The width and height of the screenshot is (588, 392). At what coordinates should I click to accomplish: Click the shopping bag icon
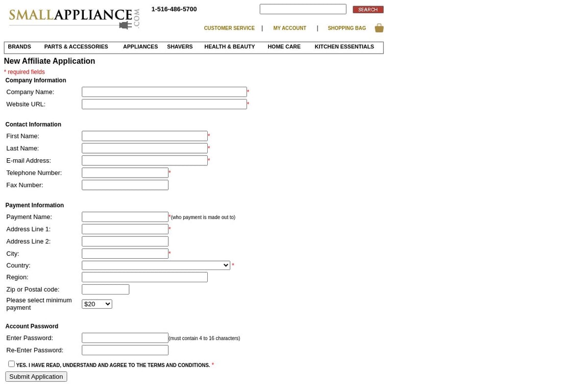click(379, 28)
